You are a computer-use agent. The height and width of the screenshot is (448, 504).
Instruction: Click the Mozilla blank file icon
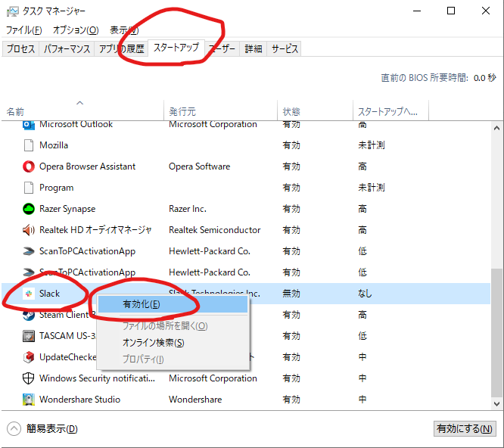[x=29, y=145]
